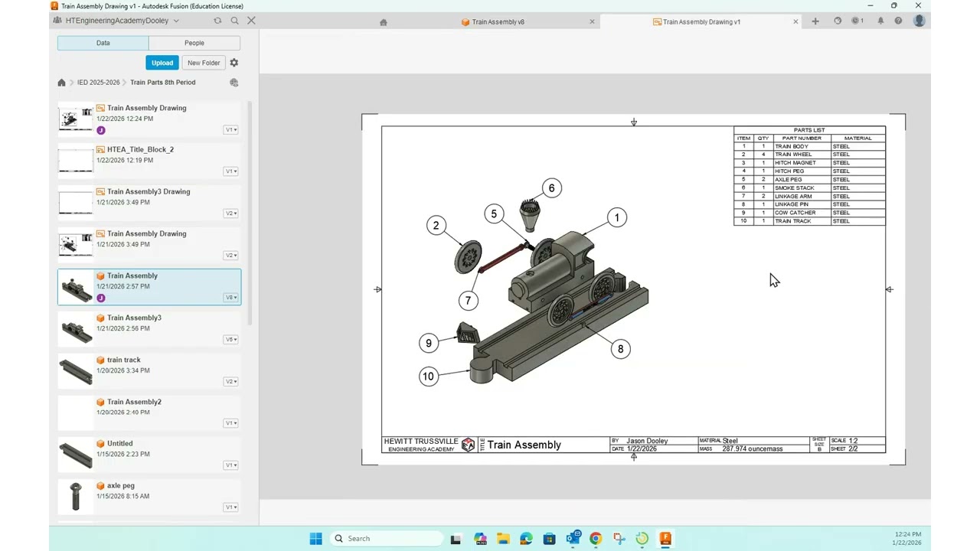Open Snipping Tool from the taskbar

[x=619, y=539]
